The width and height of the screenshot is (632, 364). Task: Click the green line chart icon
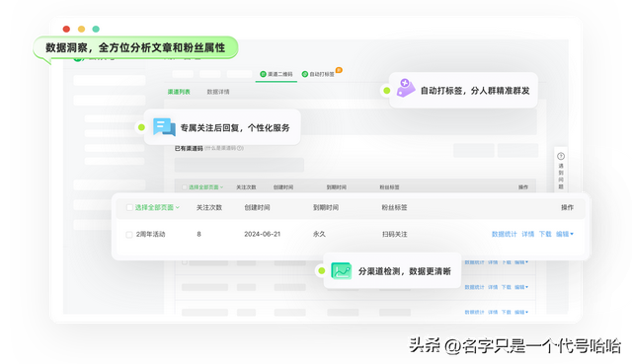[x=342, y=271]
